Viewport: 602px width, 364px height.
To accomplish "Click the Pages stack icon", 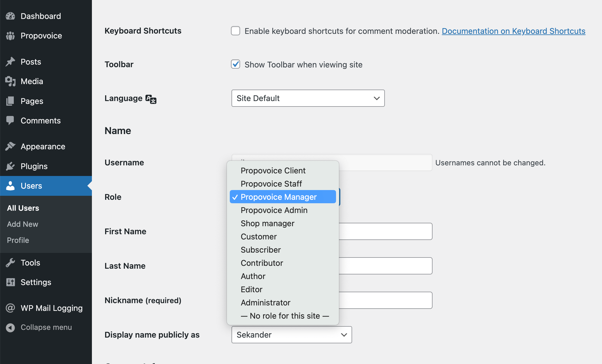I will pos(10,101).
